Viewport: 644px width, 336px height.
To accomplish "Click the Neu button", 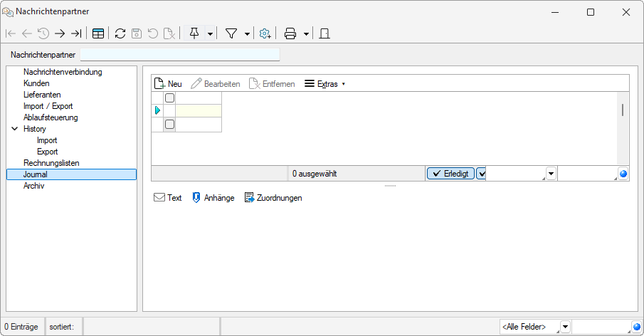I will click(x=168, y=84).
